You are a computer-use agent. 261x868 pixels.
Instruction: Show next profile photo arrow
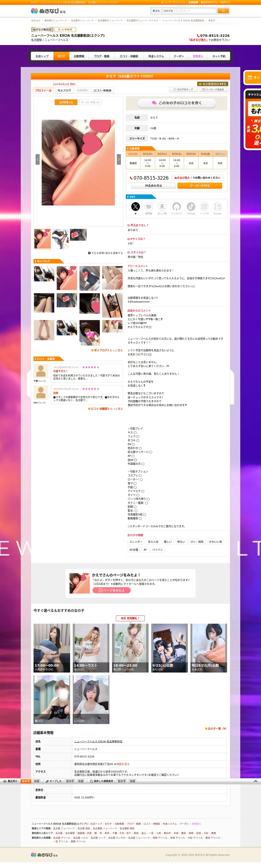point(119,159)
